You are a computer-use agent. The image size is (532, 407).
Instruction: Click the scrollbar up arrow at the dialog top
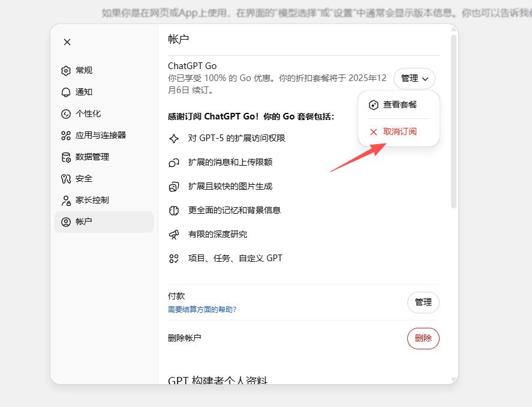click(x=453, y=29)
